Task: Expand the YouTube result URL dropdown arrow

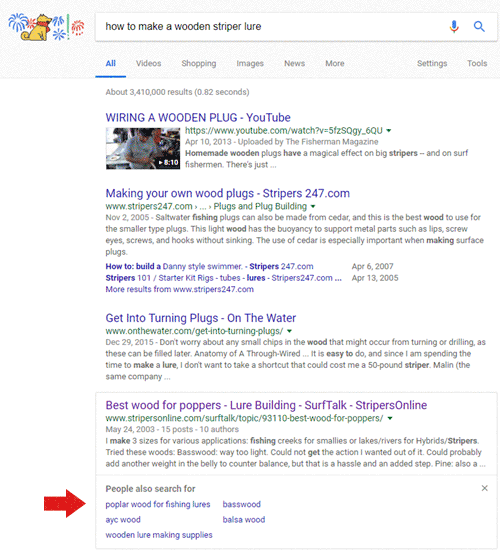Action: (x=389, y=131)
